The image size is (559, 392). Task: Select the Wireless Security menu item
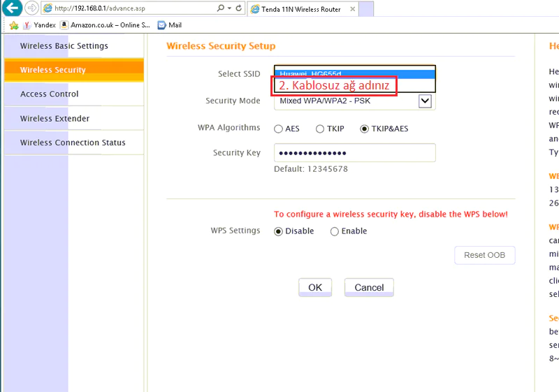(x=74, y=70)
